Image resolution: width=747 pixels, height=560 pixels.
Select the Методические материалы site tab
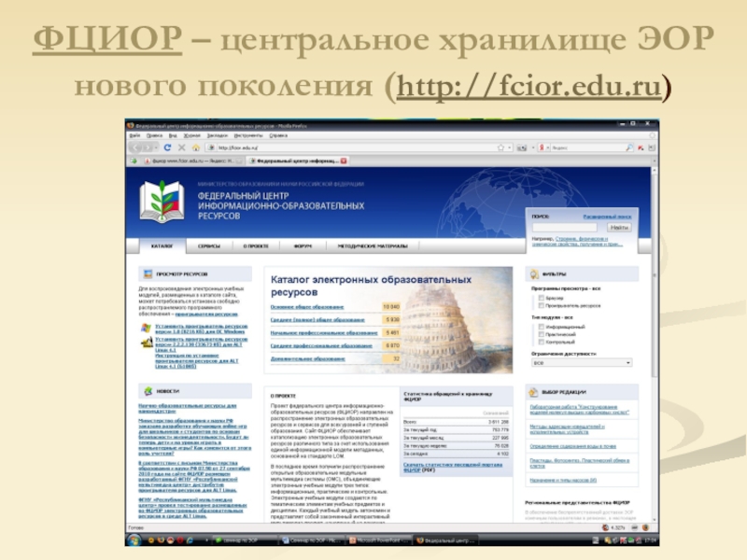pyautogui.click(x=373, y=246)
